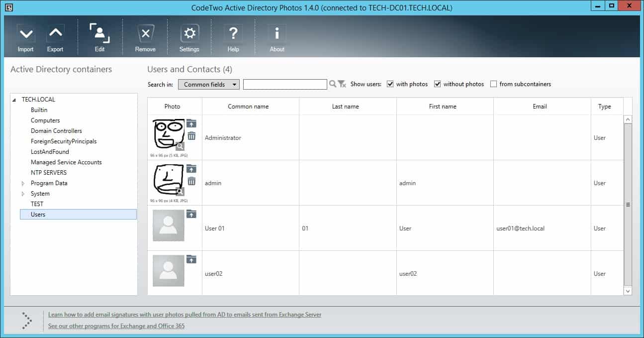Click the Import toolbar icon
Viewport: 644px width, 338px height.
pos(26,35)
